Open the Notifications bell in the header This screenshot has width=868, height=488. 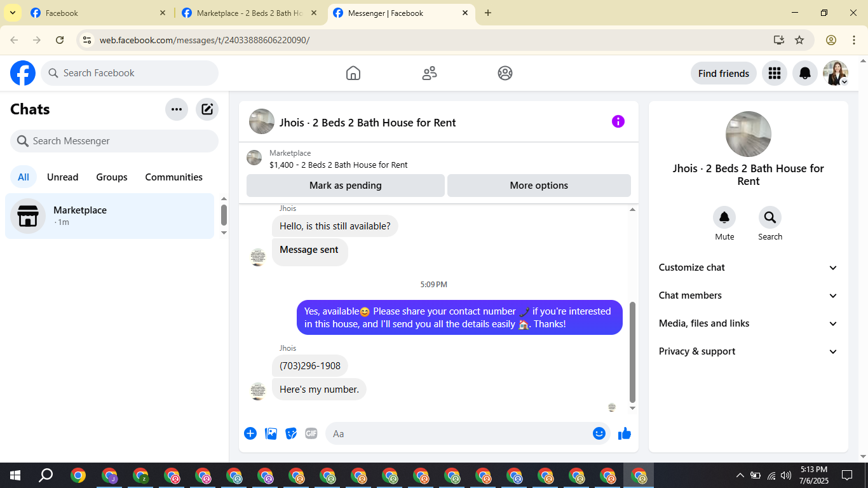[805, 73]
